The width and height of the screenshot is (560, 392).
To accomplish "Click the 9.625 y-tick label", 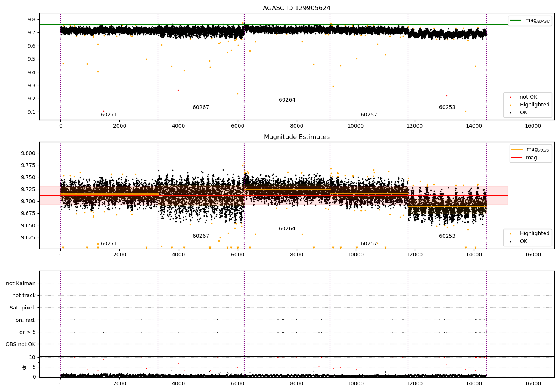I will coord(28,237).
